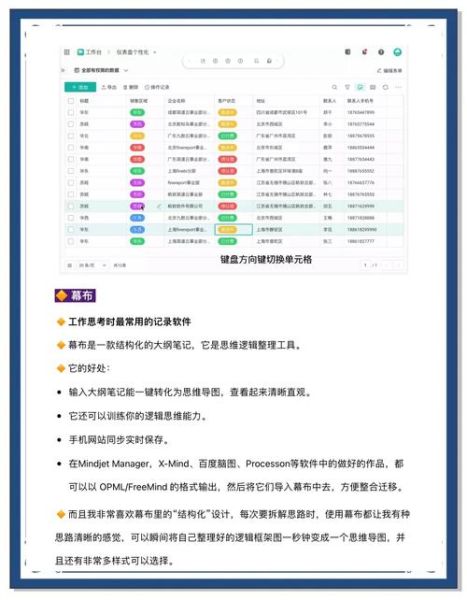Viewport: 467px width, 600px height.
Task: Click the 联系人手机号 column header
Action: (360, 101)
